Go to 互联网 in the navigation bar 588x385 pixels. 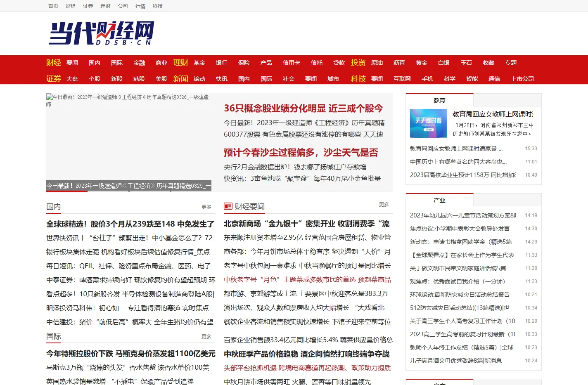point(402,79)
